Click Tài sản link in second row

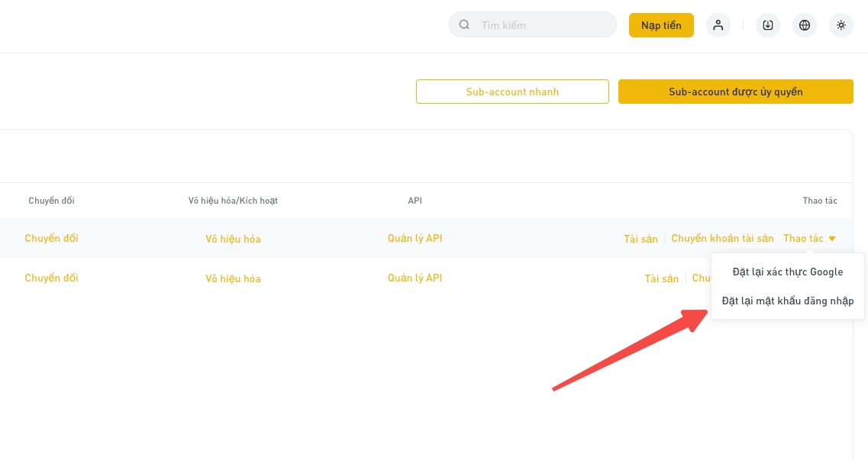(662, 278)
